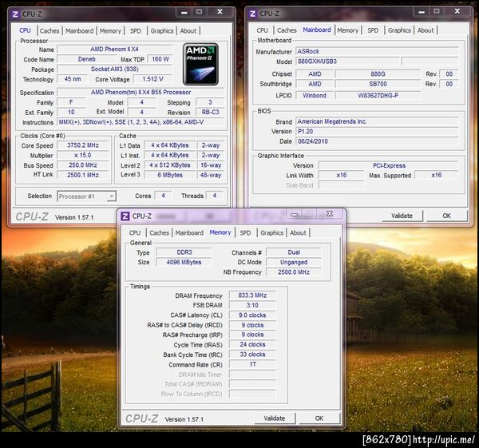Open Graphics tab in the CPU window
This screenshot has width=479, height=448.
point(162,31)
